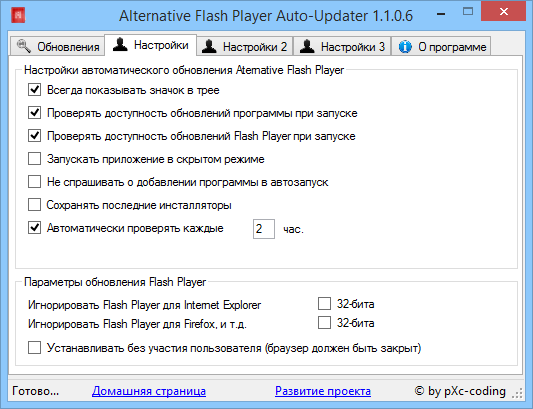Open the Домашняя страница link
Image resolution: width=533 pixels, height=409 pixels.
click(149, 391)
